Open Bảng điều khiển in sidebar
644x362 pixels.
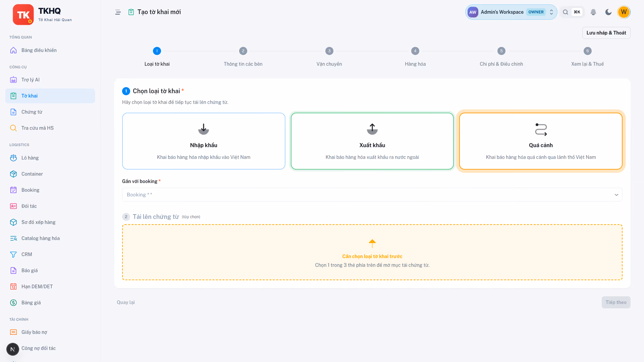pos(50,50)
